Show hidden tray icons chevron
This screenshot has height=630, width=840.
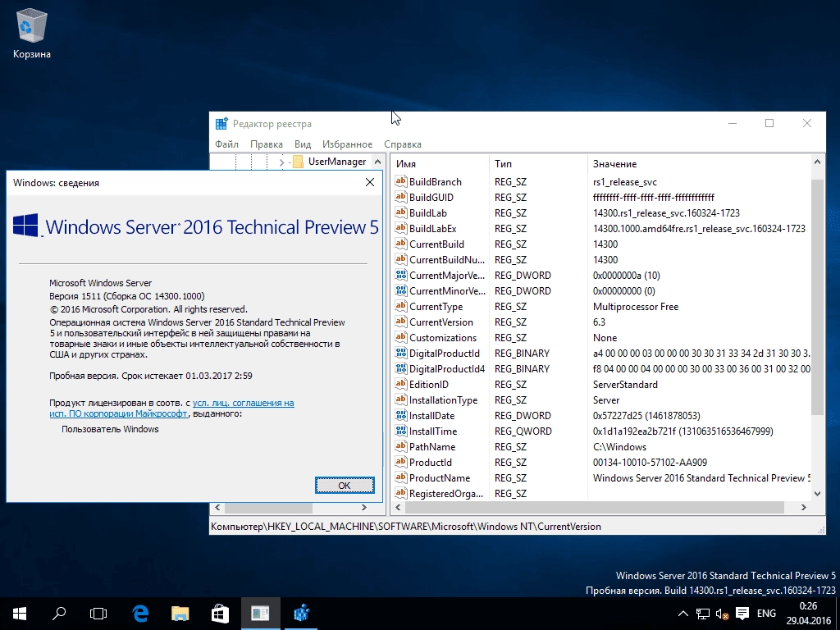[683, 614]
